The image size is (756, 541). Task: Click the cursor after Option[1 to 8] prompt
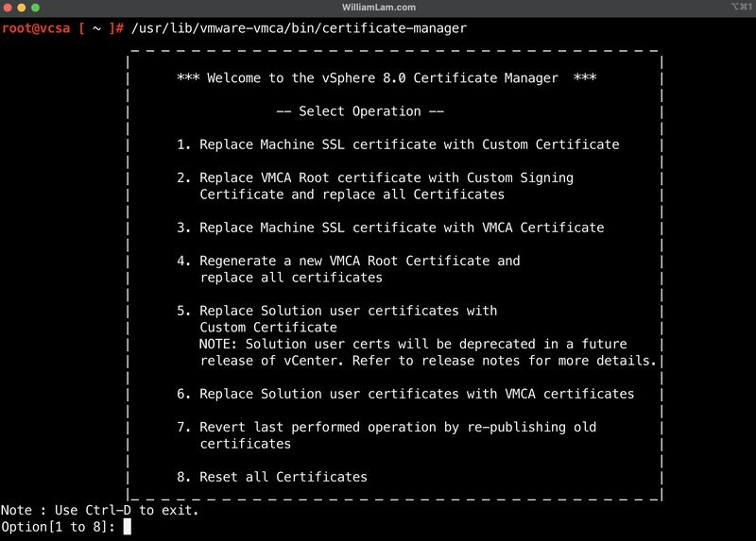127,527
